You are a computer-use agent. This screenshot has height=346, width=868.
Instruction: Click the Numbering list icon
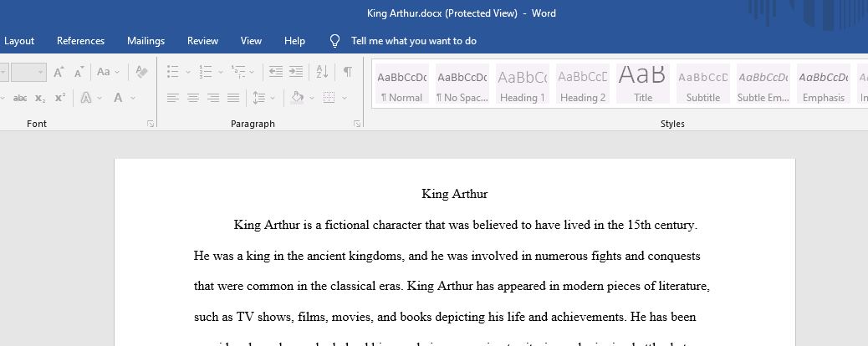[206, 72]
